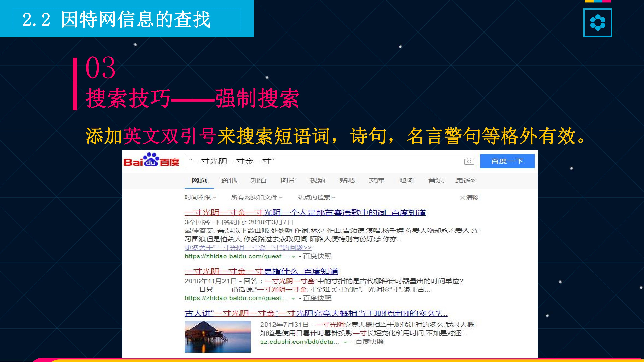Screen dimensions: 644x362
Task: Open 百度快照 for the first result
Action: 317,256
